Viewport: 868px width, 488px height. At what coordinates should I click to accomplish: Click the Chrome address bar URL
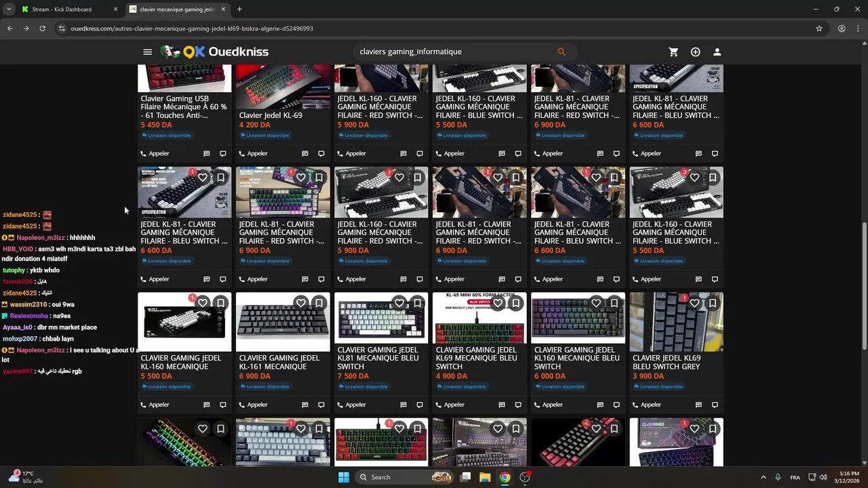(192, 28)
